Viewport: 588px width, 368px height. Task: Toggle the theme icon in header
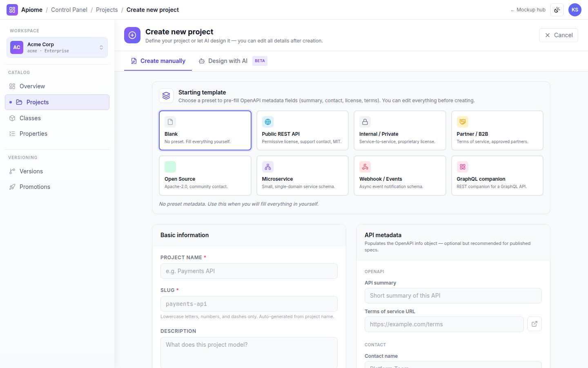557,10
